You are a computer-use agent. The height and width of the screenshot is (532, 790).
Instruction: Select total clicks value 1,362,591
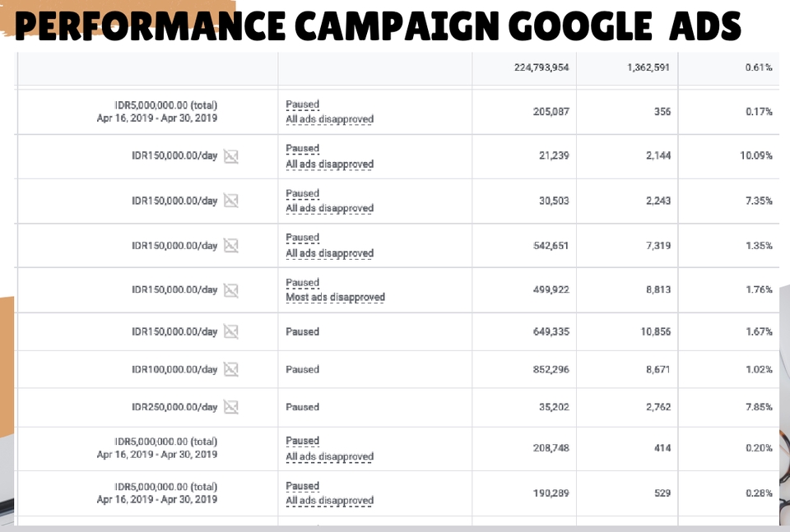[648, 67]
